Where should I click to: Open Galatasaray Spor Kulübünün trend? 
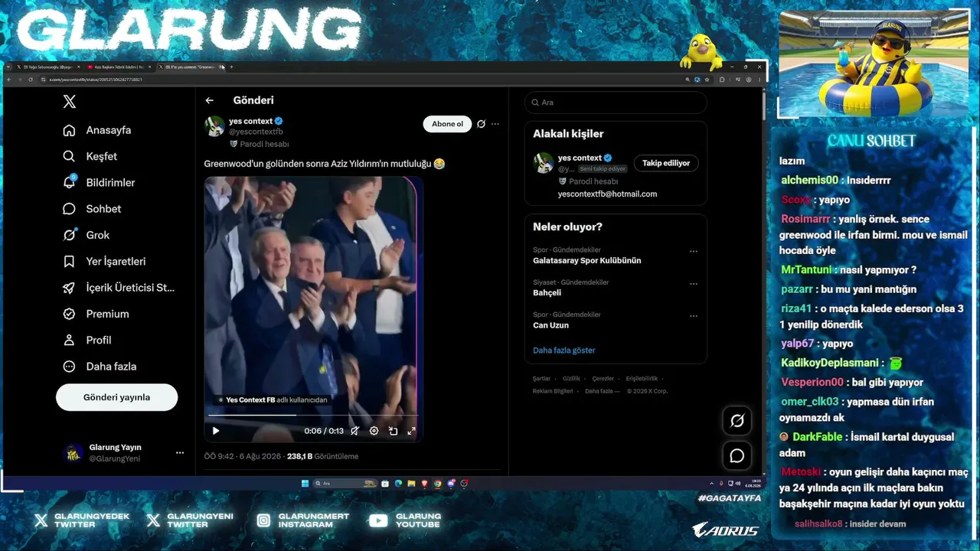[x=587, y=260]
